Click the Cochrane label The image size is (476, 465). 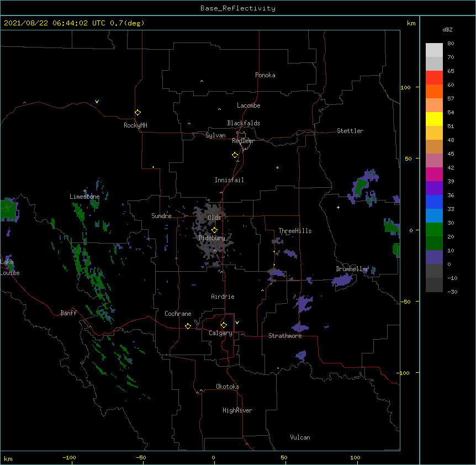tap(178, 314)
